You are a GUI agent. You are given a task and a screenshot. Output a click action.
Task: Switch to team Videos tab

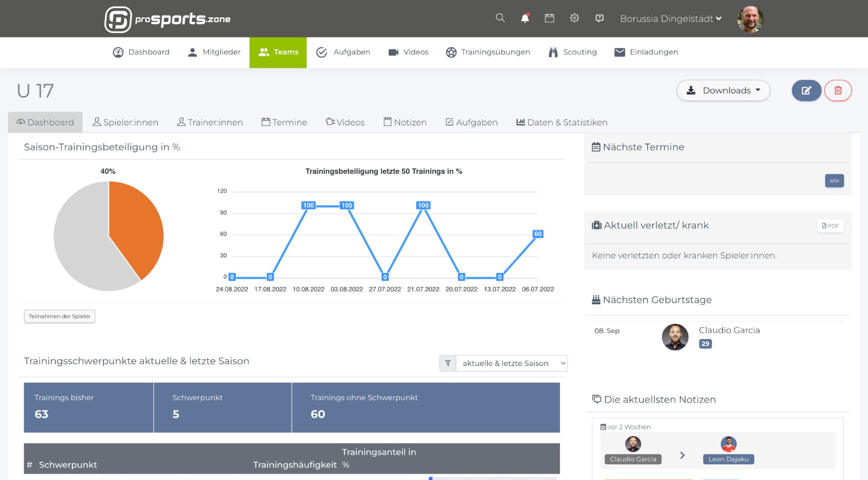pyautogui.click(x=345, y=122)
